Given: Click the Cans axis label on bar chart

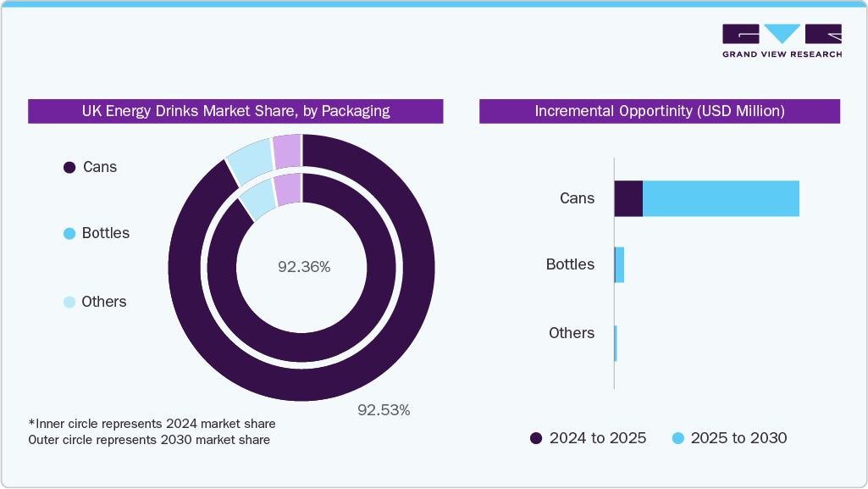Looking at the screenshot, I should coord(577,198).
